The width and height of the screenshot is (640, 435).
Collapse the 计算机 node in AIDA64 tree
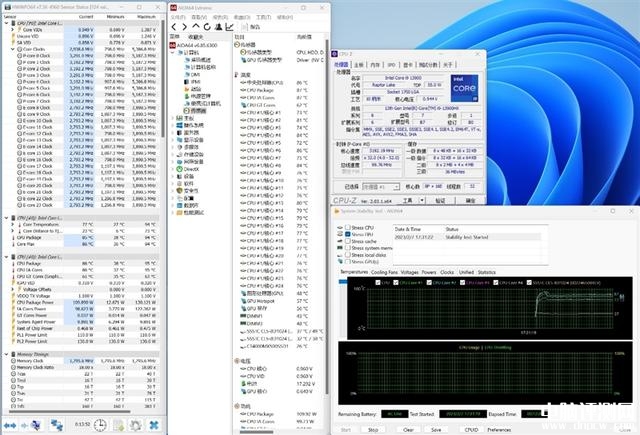click(172, 52)
